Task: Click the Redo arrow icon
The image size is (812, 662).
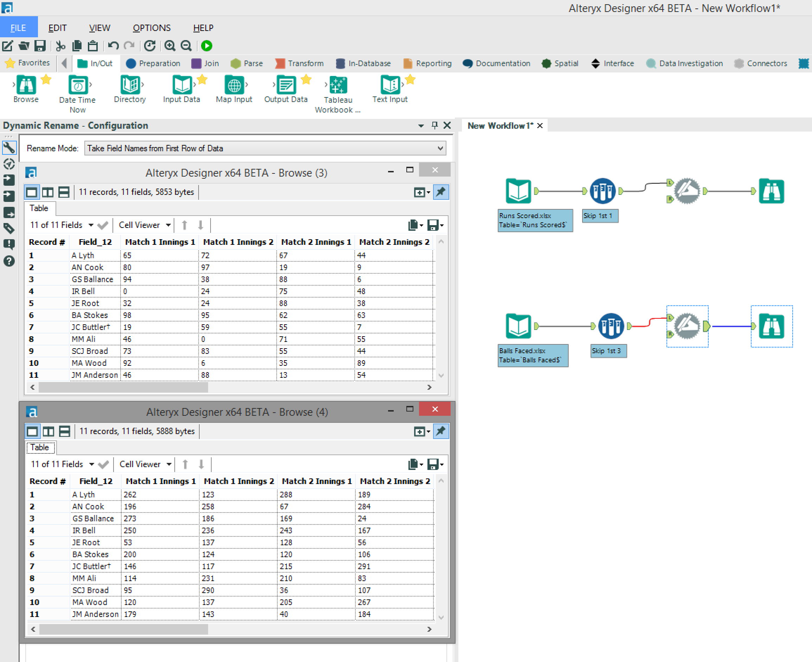Action: click(x=129, y=46)
